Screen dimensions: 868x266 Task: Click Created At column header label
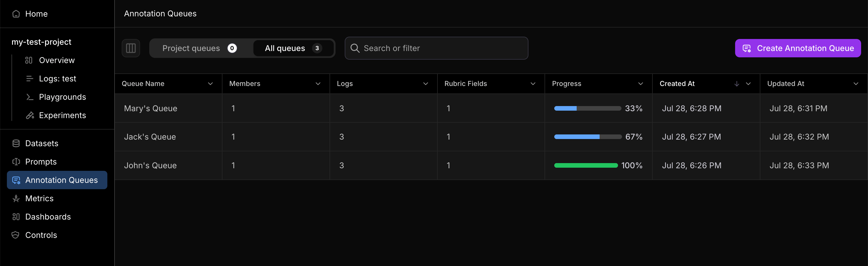677,84
